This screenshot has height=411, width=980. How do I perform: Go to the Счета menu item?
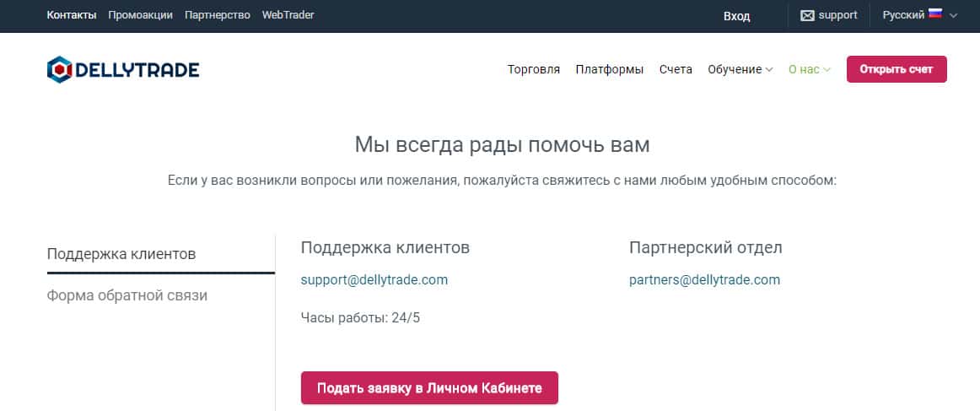coord(676,69)
